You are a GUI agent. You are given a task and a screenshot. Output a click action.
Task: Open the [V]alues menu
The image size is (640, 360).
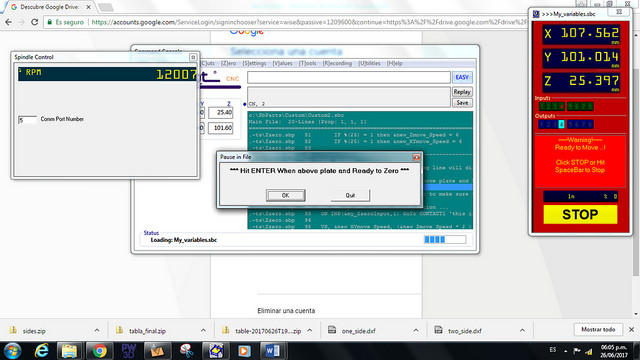click(282, 63)
